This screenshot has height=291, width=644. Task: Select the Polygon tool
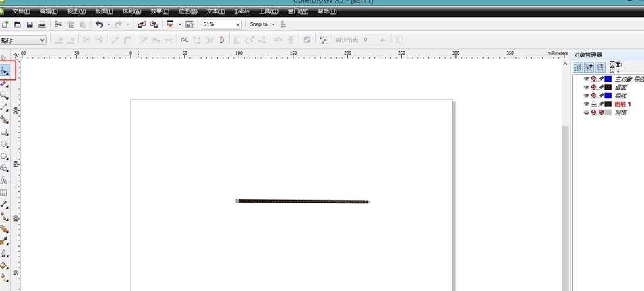tap(4, 156)
